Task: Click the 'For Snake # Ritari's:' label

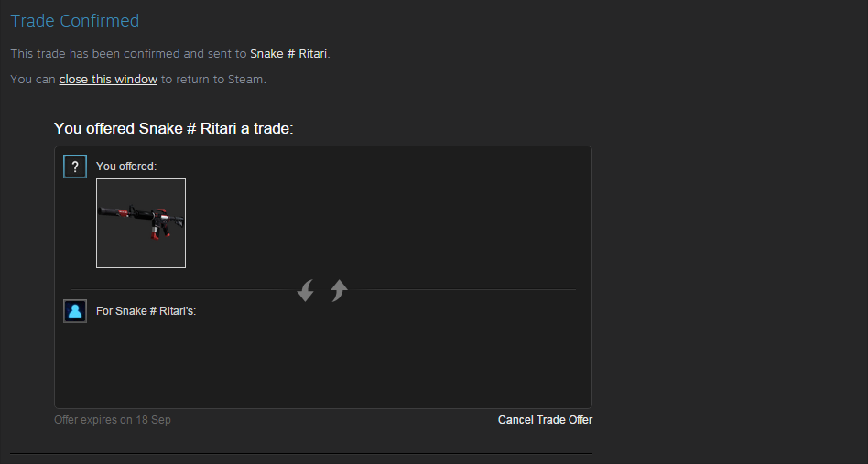Action: (x=146, y=311)
